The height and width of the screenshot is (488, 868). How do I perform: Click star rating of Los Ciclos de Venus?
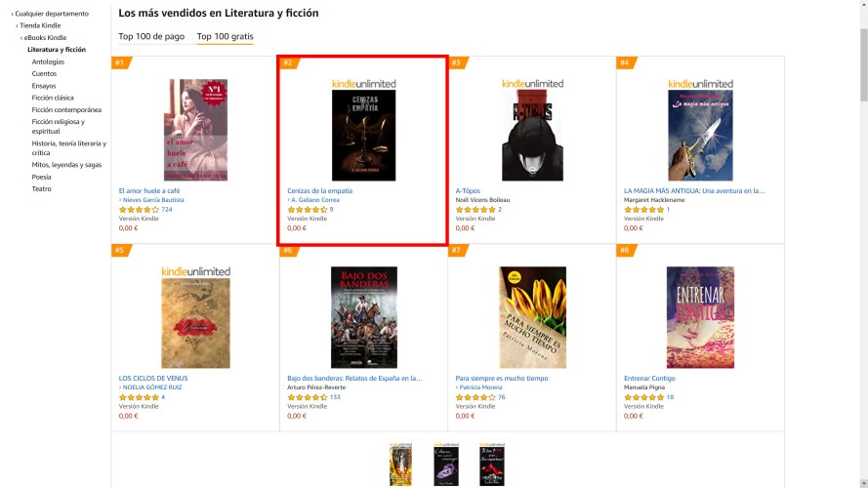click(139, 397)
